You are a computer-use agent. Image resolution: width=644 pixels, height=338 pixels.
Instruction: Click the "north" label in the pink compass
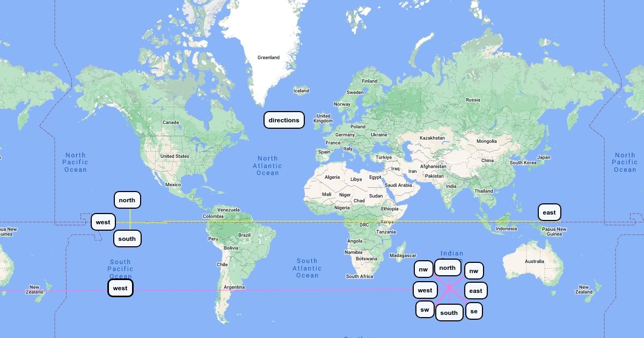coord(447,268)
